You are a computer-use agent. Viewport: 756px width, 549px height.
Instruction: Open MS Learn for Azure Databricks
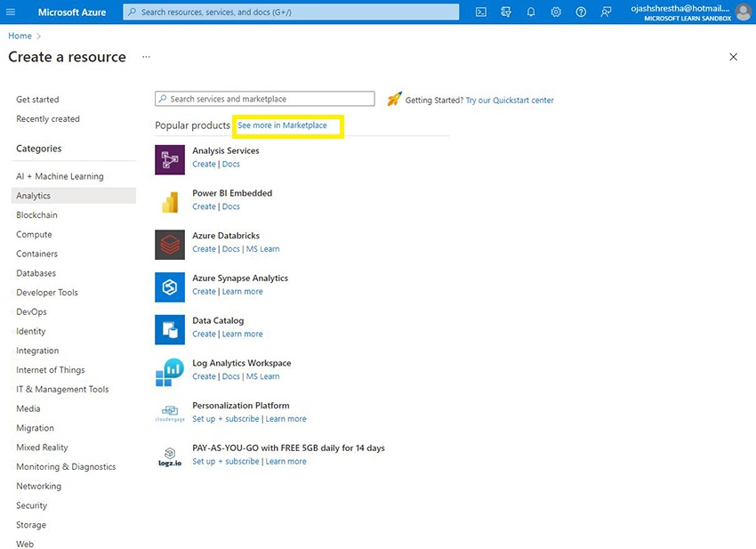[262, 249]
